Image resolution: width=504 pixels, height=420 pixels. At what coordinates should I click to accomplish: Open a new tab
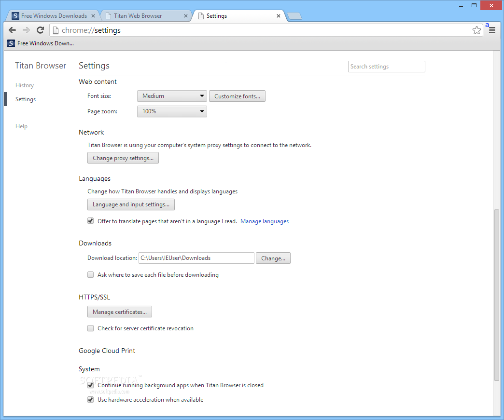(x=294, y=16)
